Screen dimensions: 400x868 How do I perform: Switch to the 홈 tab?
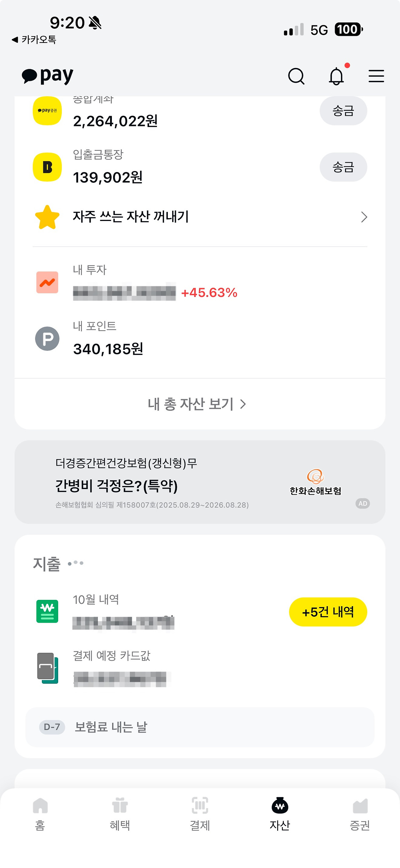click(x=40, y=814)
